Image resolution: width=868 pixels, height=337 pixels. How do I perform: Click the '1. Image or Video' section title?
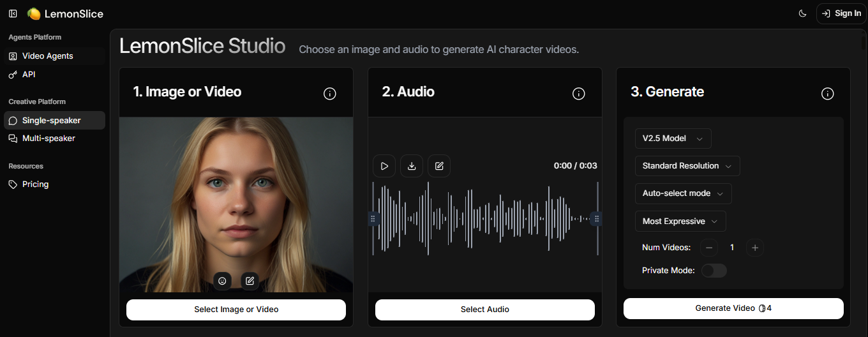[x=187, y=92]
